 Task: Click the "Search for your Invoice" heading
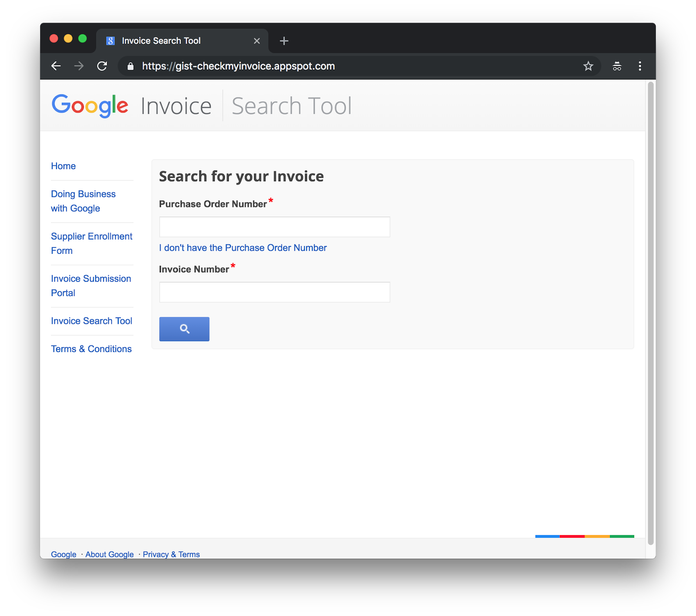click(241, 176)
